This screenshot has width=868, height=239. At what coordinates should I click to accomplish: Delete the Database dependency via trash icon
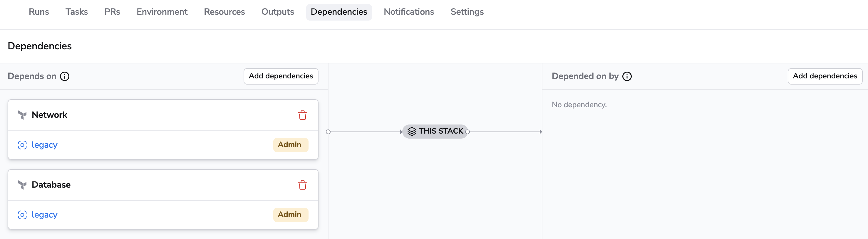click(x=302, y=185)
